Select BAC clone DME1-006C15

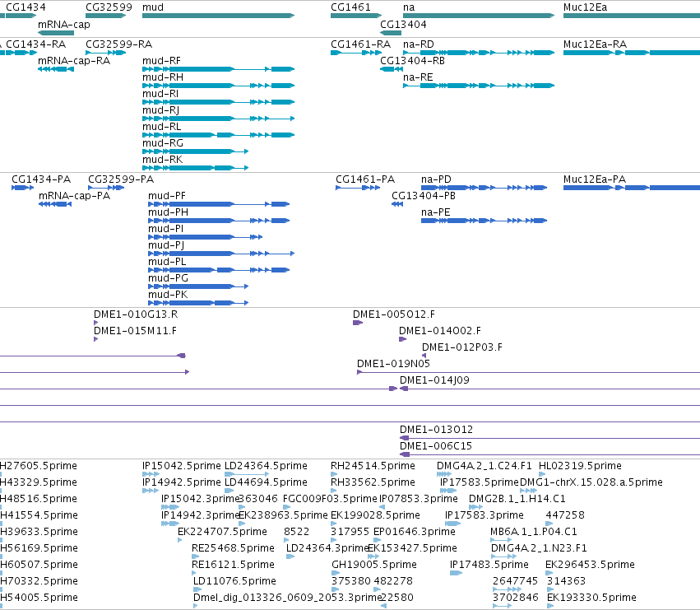pos(550,454)
